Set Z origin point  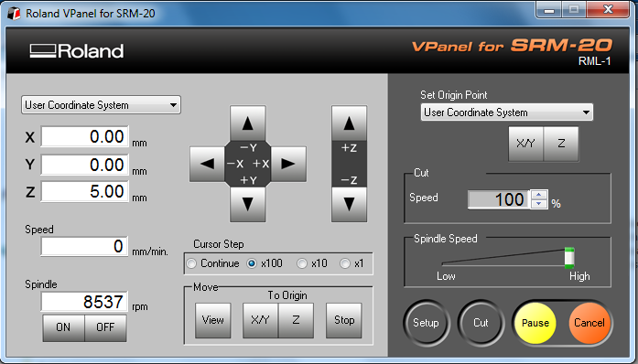tap(561, 144)
